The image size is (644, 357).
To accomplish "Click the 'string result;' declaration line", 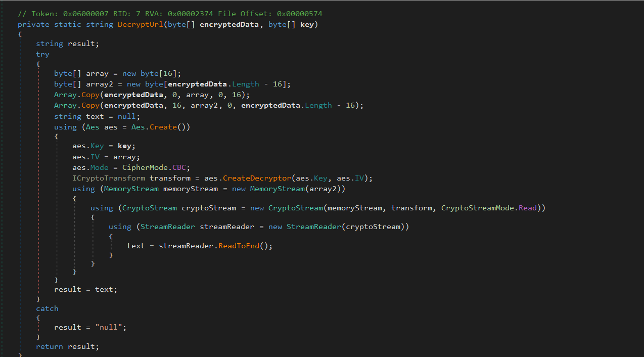I will tap(68, 43).
